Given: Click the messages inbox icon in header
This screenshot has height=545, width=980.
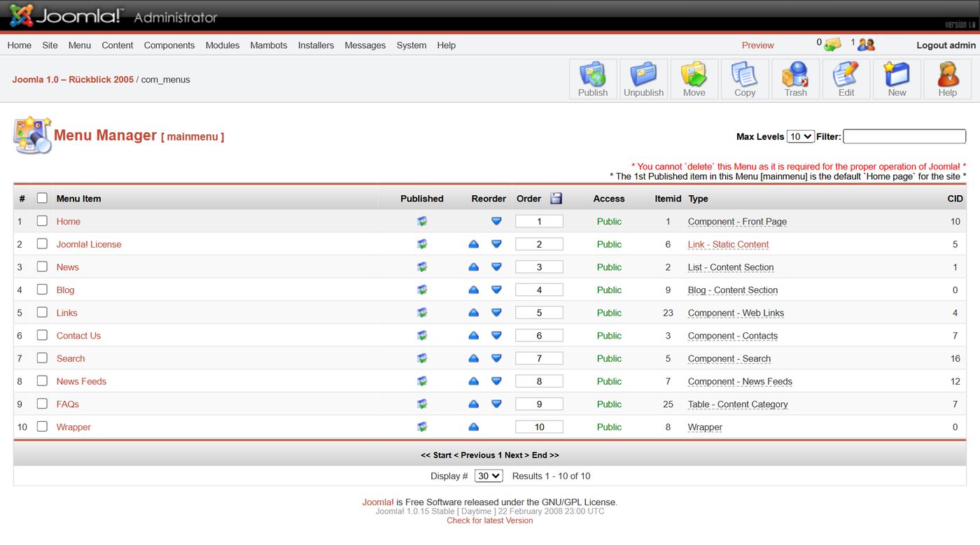Looking at the screenshot, I should tap(832, 45).
